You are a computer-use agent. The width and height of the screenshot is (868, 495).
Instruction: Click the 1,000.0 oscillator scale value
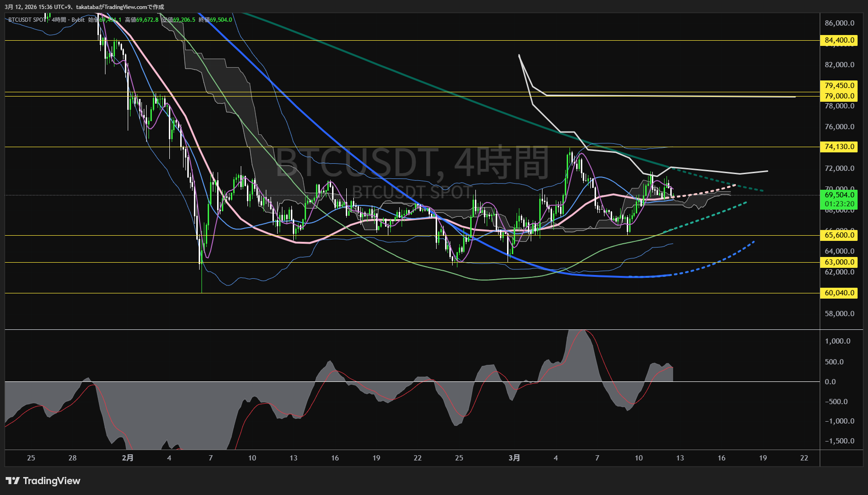(838, 341)
